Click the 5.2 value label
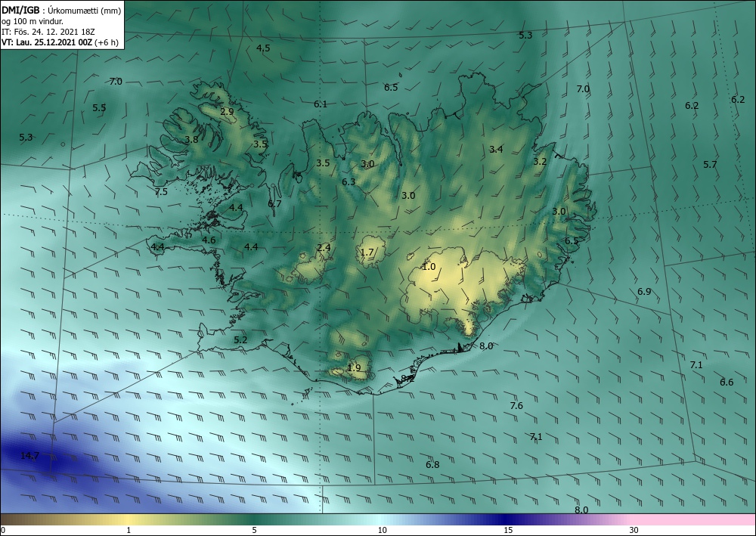The image size is (756, 536). pos(240,340)
